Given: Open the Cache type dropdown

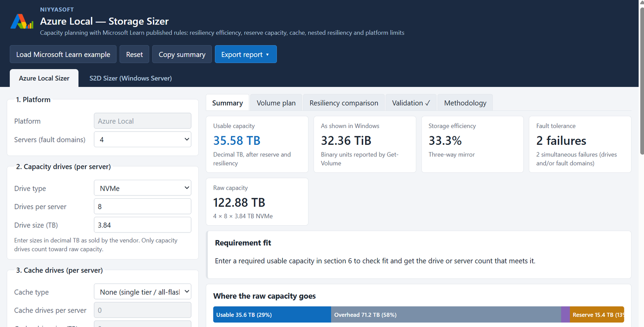Looking at the screenshot, I should [142, 292].
